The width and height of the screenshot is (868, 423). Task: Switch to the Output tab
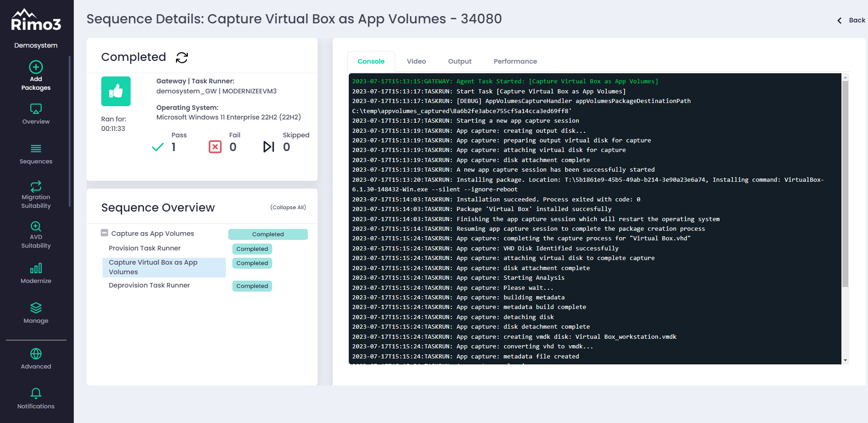(x=460, y=61)
